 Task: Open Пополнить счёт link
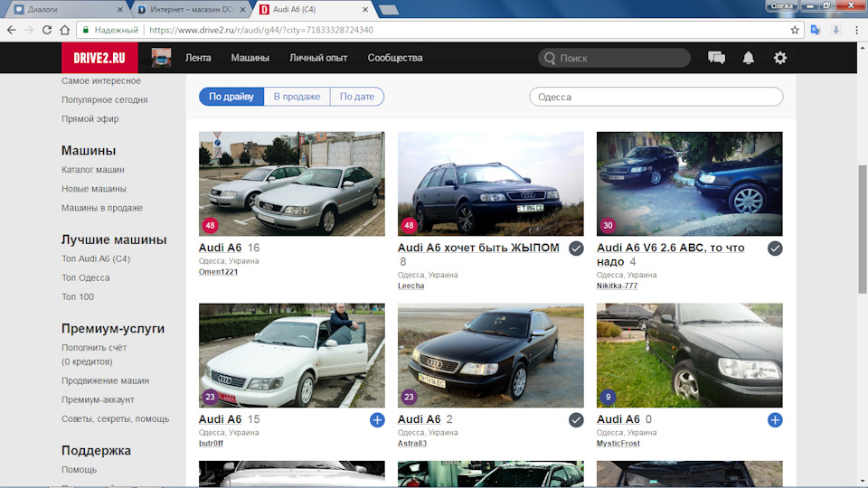click(94, 348)
